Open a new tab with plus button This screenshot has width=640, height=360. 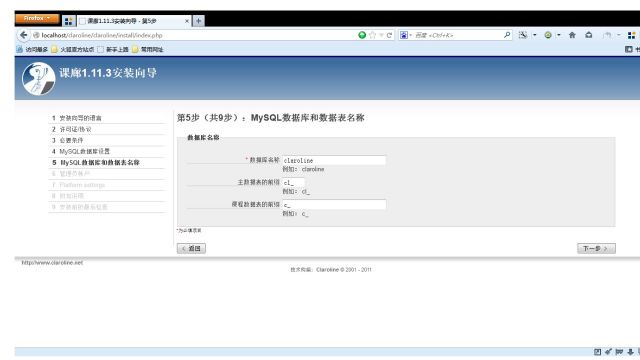click(x=198, y=21)
